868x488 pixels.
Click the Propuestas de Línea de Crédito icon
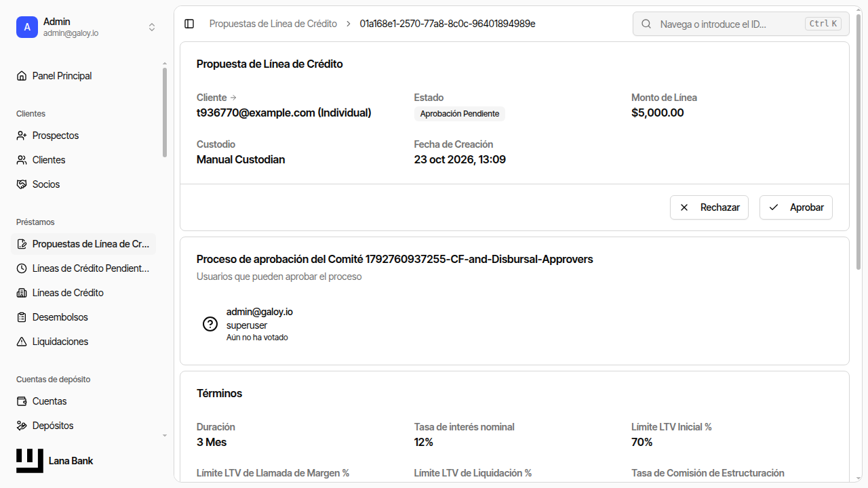pyautogui.click(x=22, y=244)
